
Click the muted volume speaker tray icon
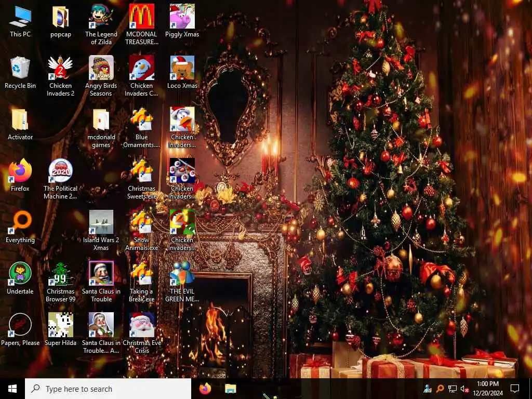pyautogui.click(x=464, y=389)
